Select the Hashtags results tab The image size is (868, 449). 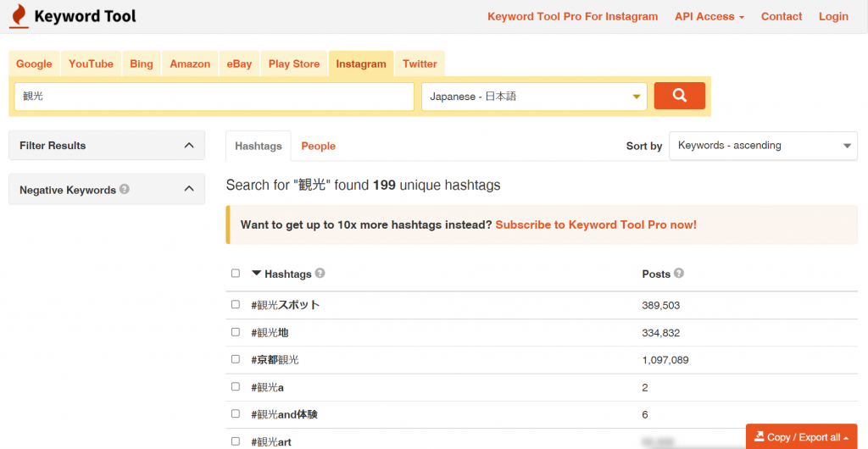pyautogui.click(x=259, y=146)
